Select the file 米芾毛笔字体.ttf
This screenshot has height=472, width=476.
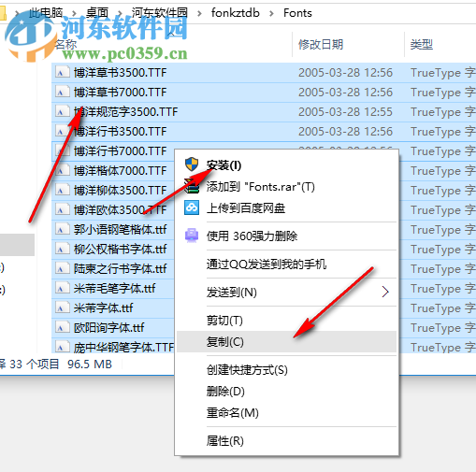114,288
